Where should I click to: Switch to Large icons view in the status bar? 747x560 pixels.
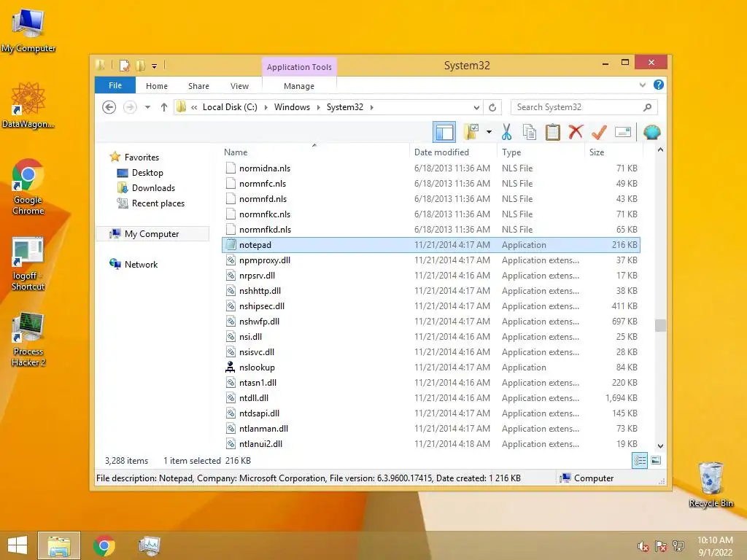click(656, 461)
